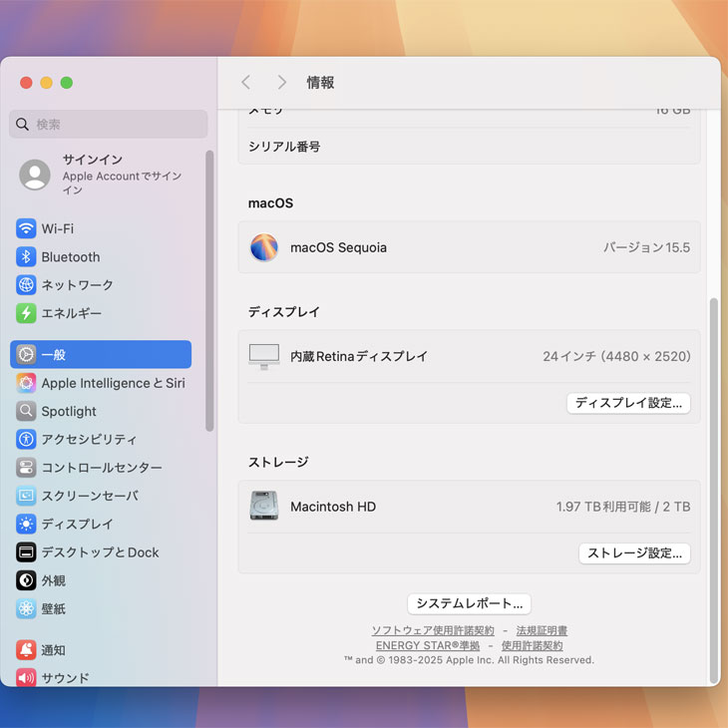Viewport: 728px width, 728px height.
Task: Select the ネットワーク globe icon
Action: (x=26, y=284)
